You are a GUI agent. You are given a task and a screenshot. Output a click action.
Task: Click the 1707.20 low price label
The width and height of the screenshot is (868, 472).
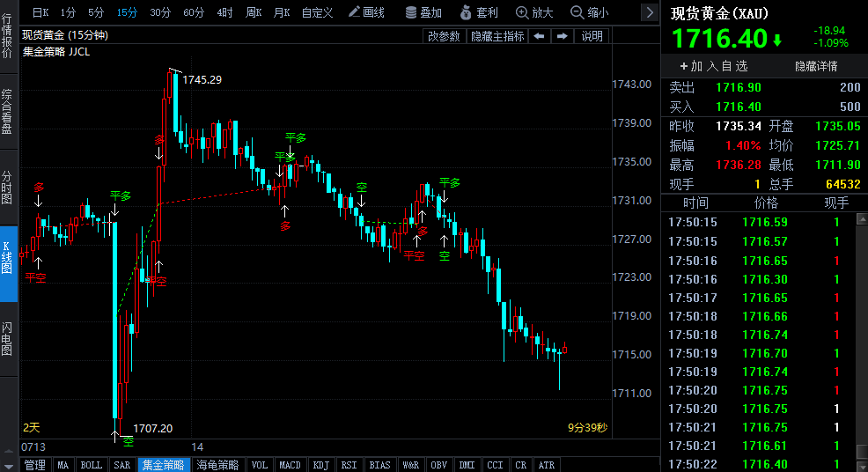point(153,428)
